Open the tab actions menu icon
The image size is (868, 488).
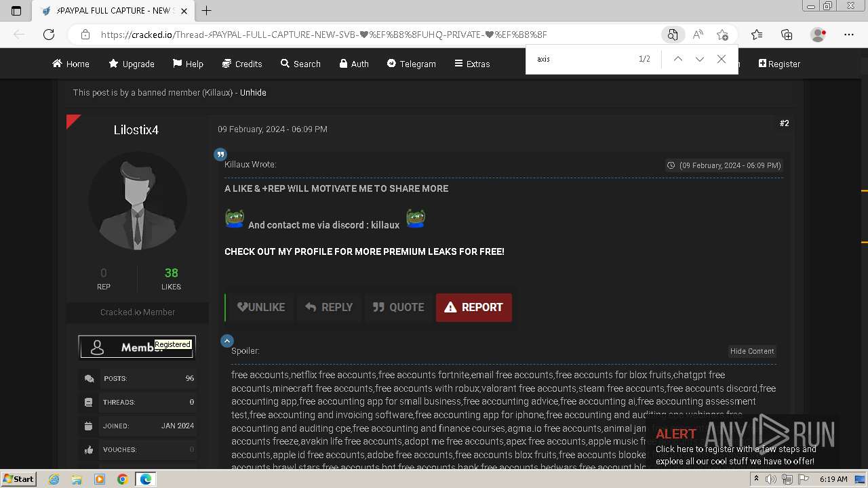click(17, 10)
